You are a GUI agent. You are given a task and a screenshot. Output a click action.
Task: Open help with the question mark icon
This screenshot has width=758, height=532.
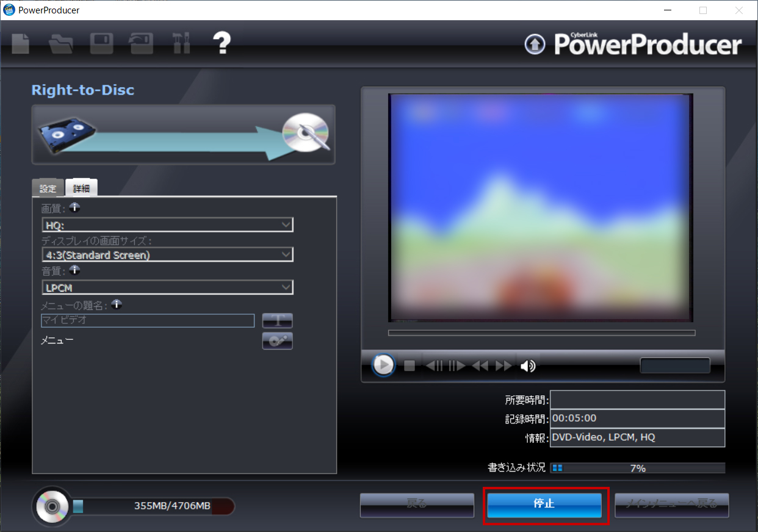click(x=222, y=43)
